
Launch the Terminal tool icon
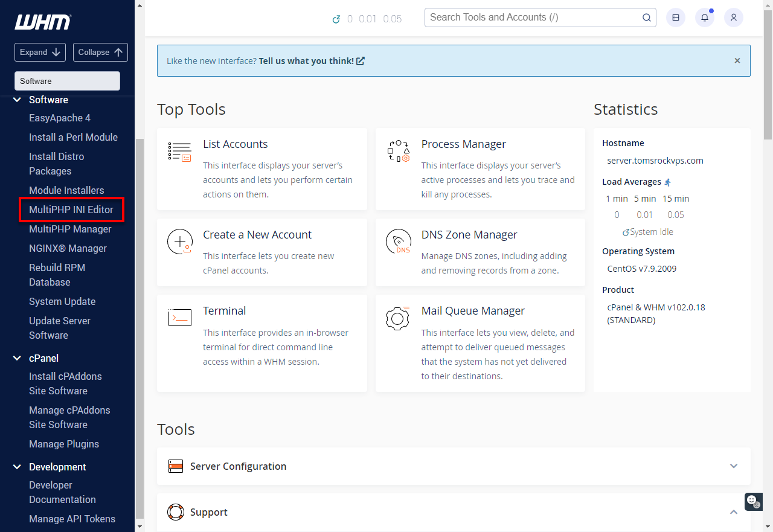tap(179, 317)
